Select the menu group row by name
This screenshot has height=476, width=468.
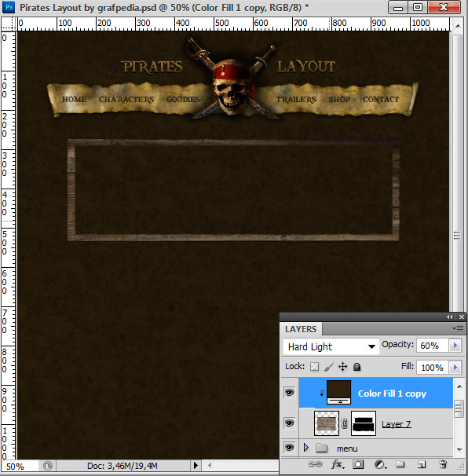(x=347, y=449)
